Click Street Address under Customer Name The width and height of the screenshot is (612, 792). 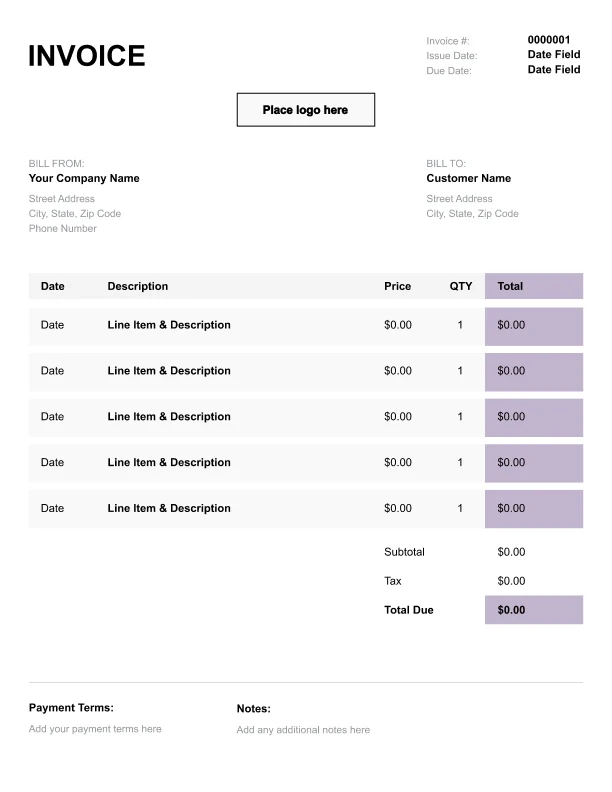(x=459, y=199)
